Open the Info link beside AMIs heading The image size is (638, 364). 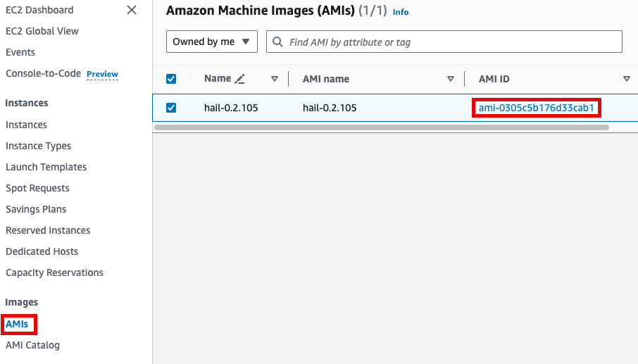click(x=401, y=12)
